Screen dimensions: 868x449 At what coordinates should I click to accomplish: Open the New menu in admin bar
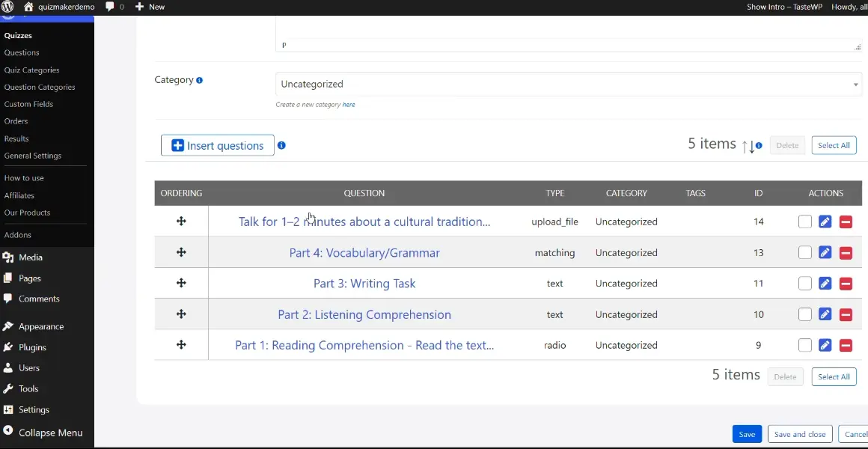150,7
